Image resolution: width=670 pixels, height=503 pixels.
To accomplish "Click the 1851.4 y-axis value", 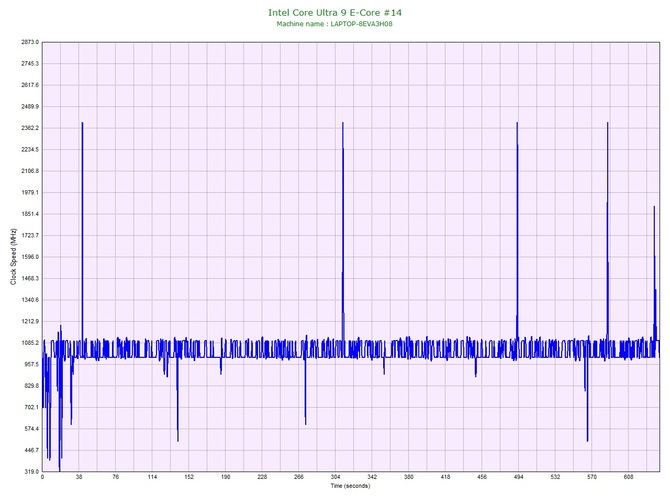I will pyautogui.click(x=30, y=214).
